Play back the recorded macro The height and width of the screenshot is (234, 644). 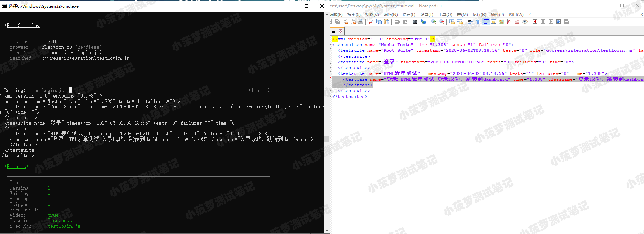(x=551, y=22)
